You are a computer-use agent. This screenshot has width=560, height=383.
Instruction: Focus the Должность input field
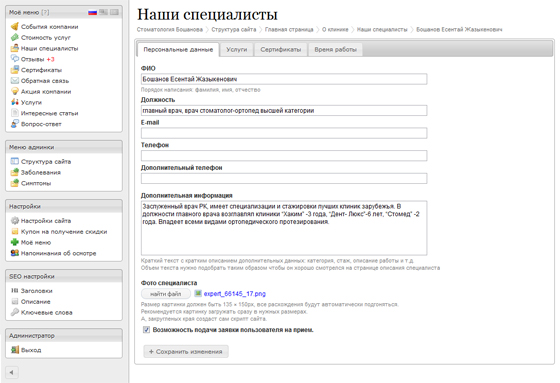point(284,110)
